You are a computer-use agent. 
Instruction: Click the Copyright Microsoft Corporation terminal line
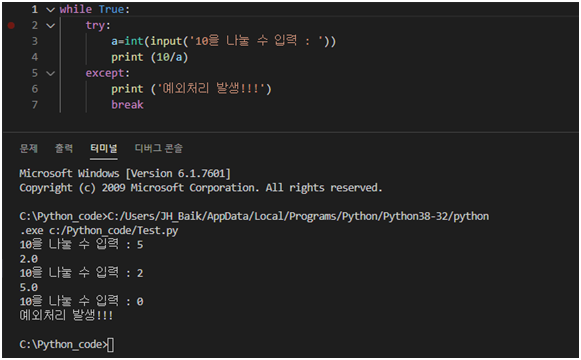pos(200,188)
